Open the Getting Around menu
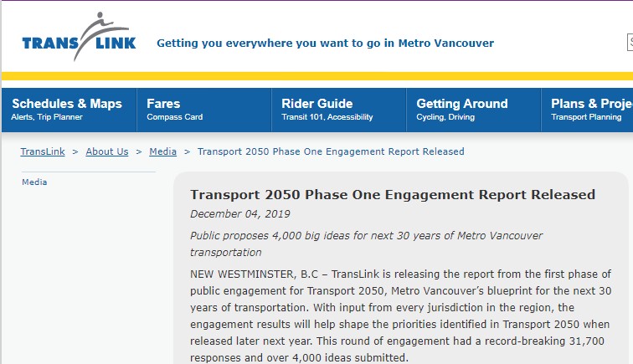Screen dimensions: 633x364 tap(474, 110)
